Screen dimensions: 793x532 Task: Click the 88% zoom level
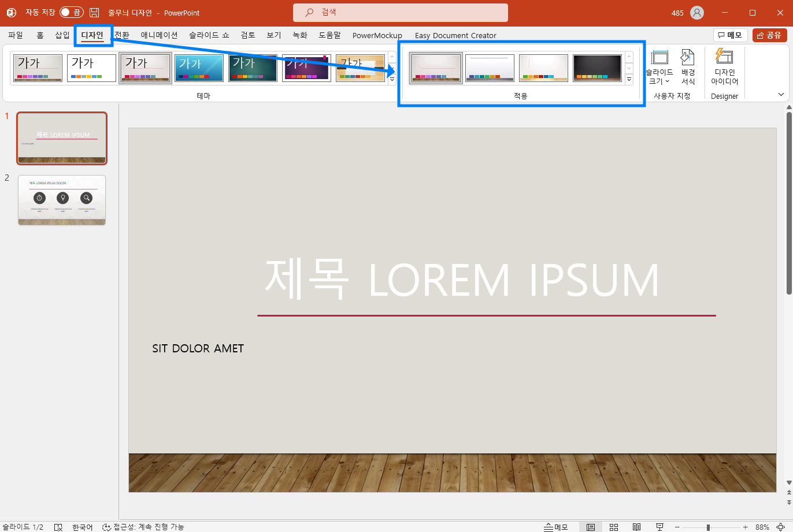tap(762, 527)
